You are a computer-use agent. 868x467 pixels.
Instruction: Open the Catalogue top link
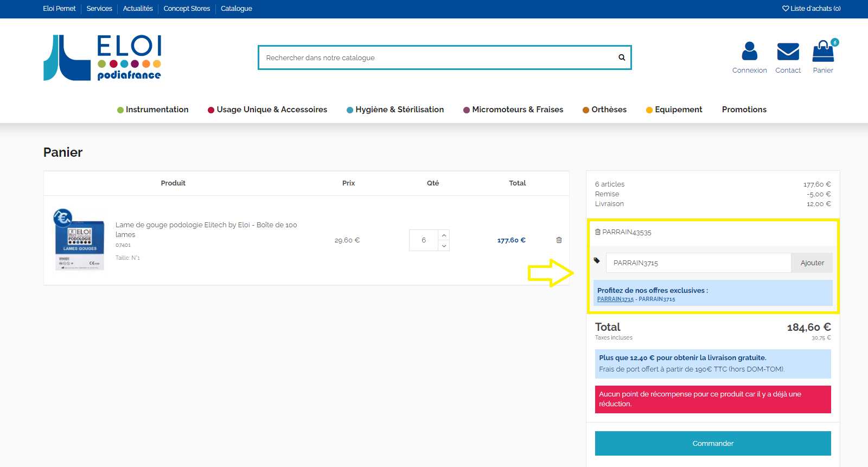point(237,8)
